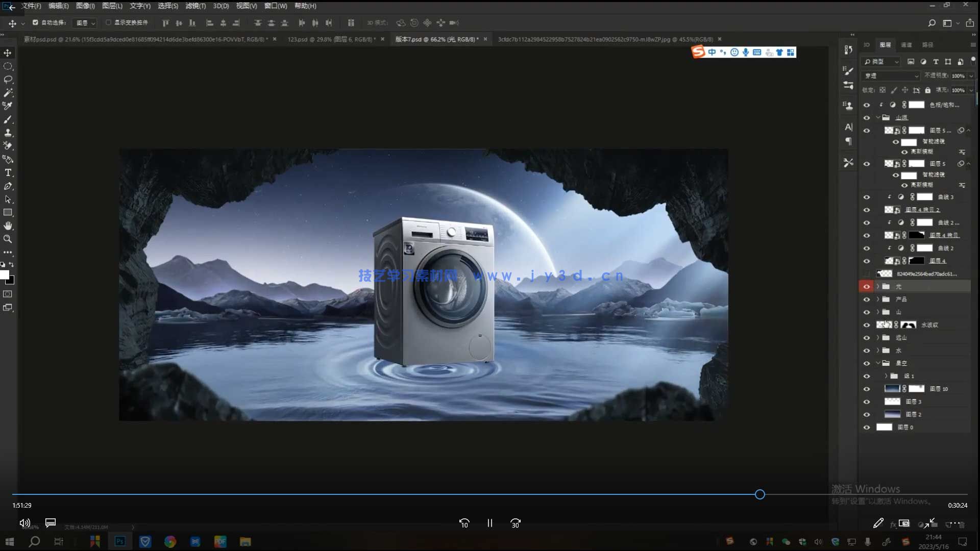This screenshot has height=551, width=980.
Task: Hide the 图层 10 layer
Action: click(866, 389)
